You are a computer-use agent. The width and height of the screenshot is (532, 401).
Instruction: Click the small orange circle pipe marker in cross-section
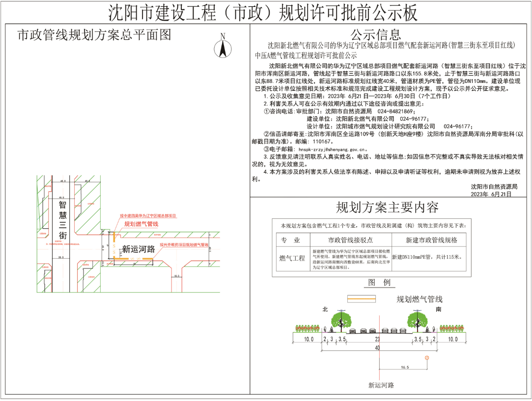tap(427, 358)
